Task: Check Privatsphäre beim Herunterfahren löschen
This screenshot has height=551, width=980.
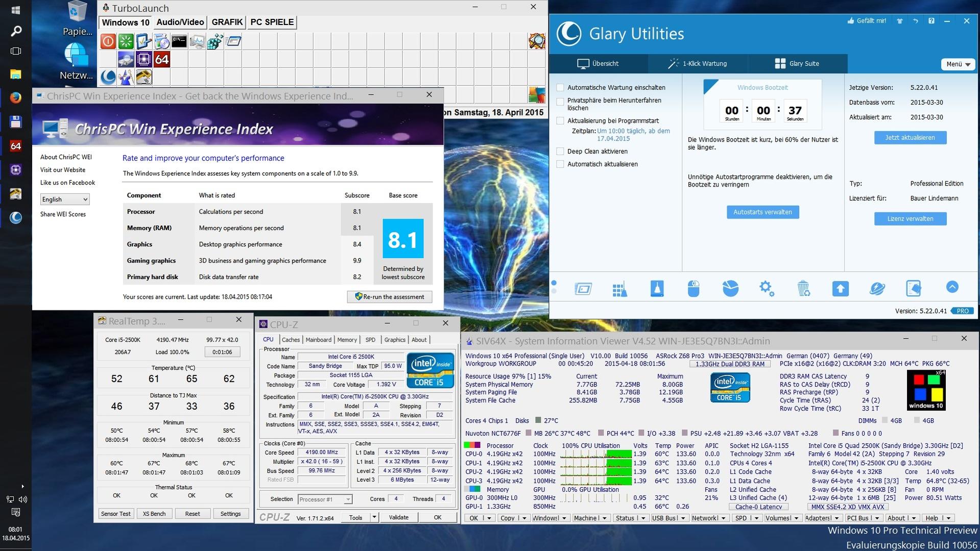Action: coord(560,102)
